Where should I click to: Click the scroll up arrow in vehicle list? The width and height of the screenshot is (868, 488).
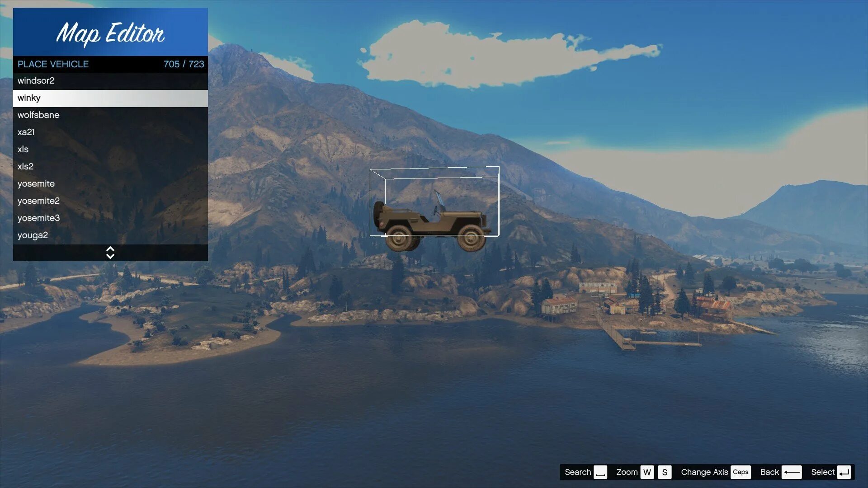(x=110, y=249)
